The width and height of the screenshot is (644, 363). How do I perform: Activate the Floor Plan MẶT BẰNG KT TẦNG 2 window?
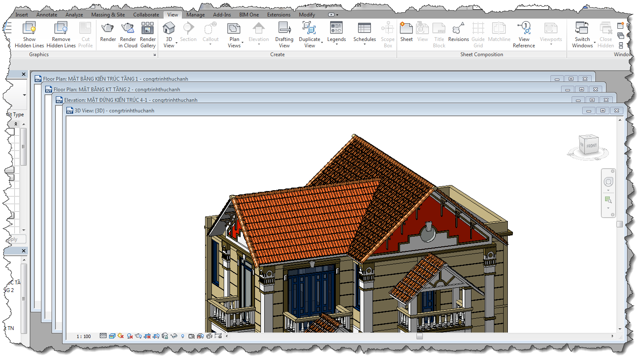(x=117, y=90)
